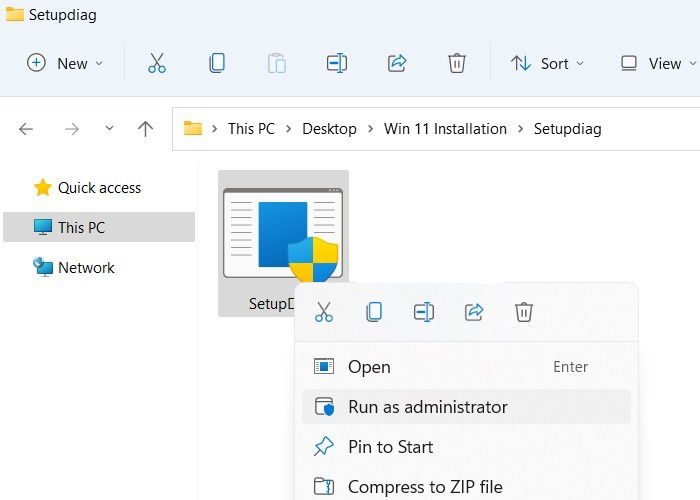The height and width of the screenshot is (500, 700).
Task: Click 'Desktop' in the breadcrumb
Action: point(329,129)
